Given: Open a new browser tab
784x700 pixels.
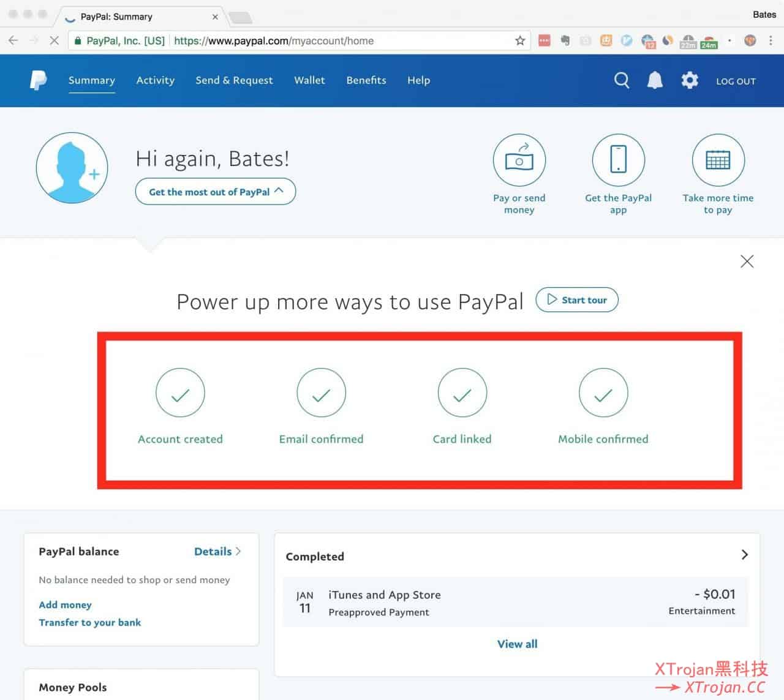Looking at the screenshot, I should [240, 17].
